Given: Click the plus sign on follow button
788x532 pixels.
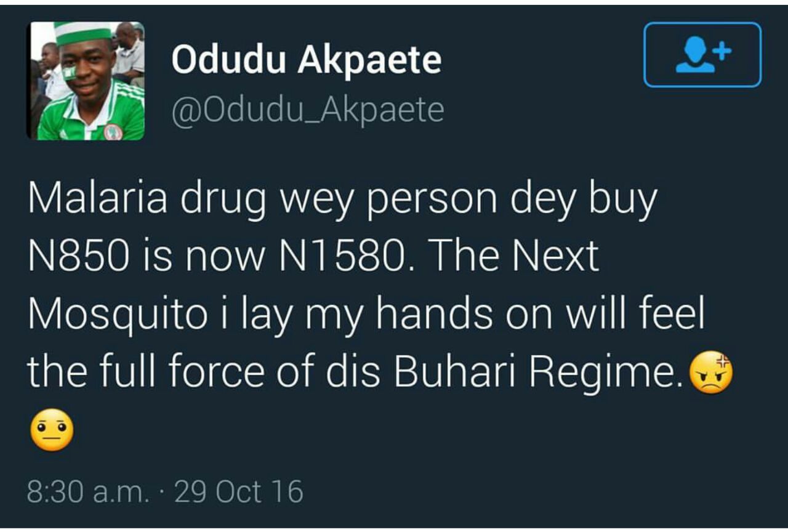Looking at the screenshot, I should (x=723, y=50).
